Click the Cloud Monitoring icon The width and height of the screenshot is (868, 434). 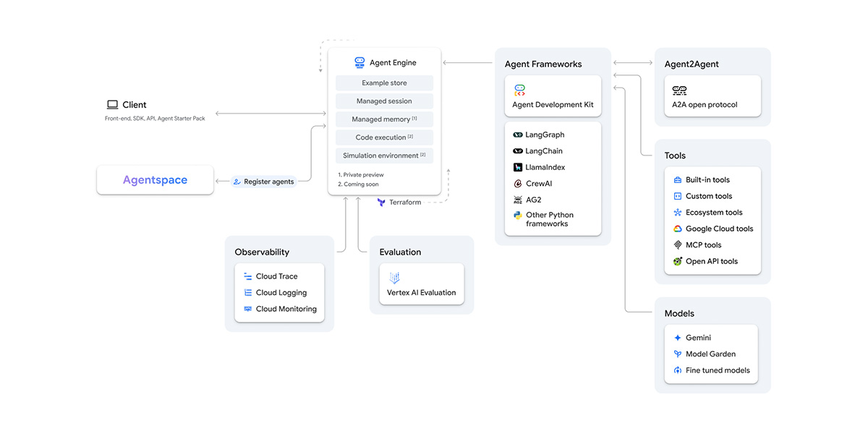tap(248, 309)
